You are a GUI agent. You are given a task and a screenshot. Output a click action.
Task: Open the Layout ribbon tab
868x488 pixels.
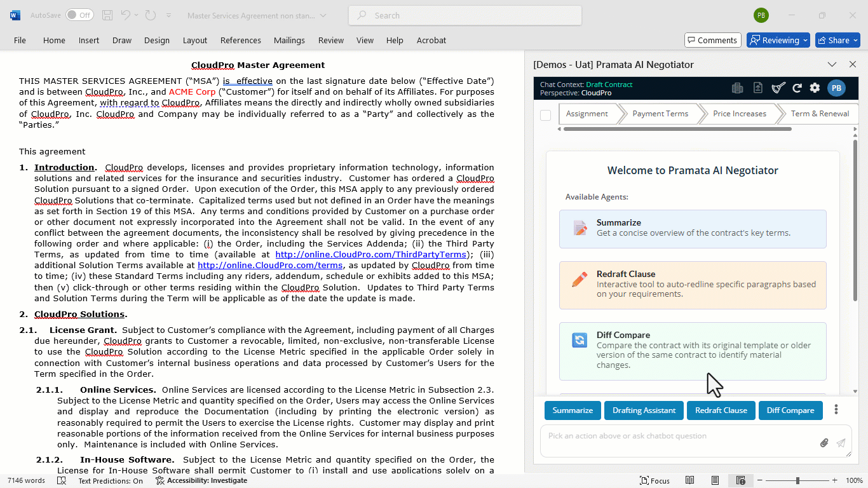click(x=195, y=40)
